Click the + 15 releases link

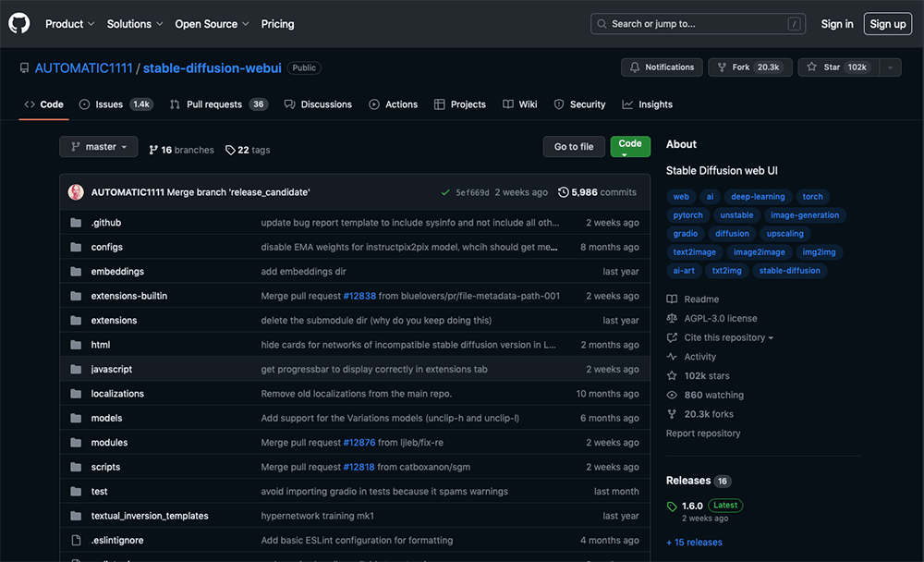pyautogui.click(x=694, y=543)
